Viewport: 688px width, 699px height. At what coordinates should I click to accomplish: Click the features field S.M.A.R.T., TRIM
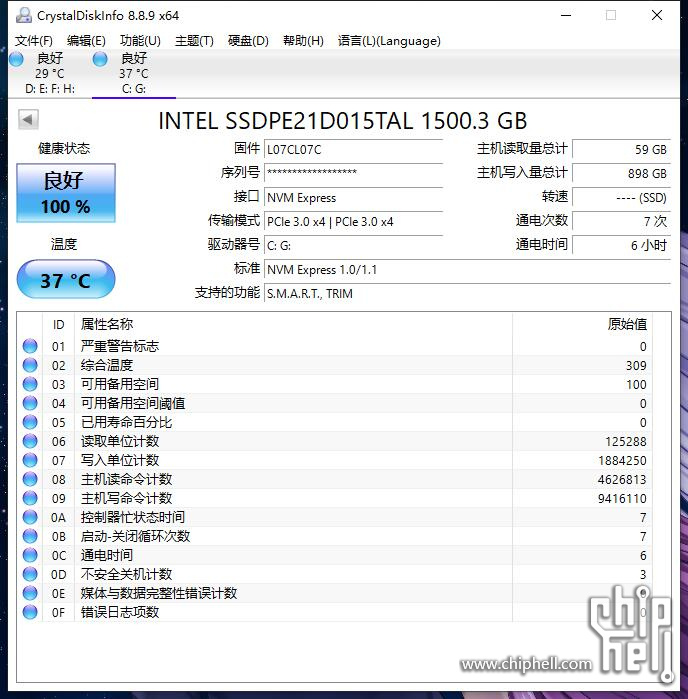coord(467,294)
